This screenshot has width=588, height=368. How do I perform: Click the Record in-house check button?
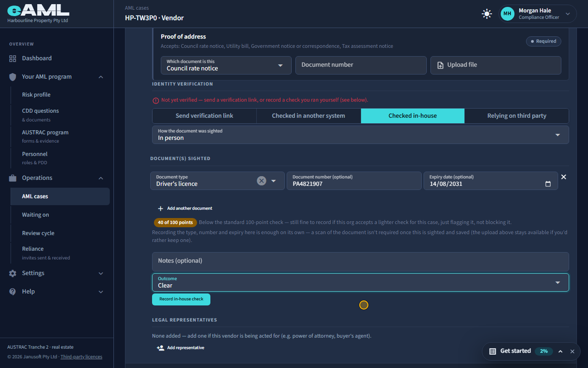[181, 299]
